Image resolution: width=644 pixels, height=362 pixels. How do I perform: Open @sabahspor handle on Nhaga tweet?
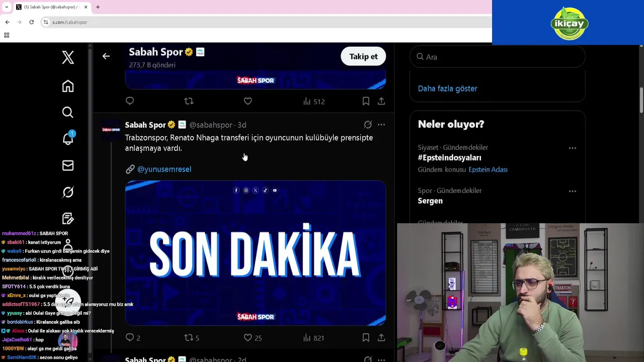point(210,125)
